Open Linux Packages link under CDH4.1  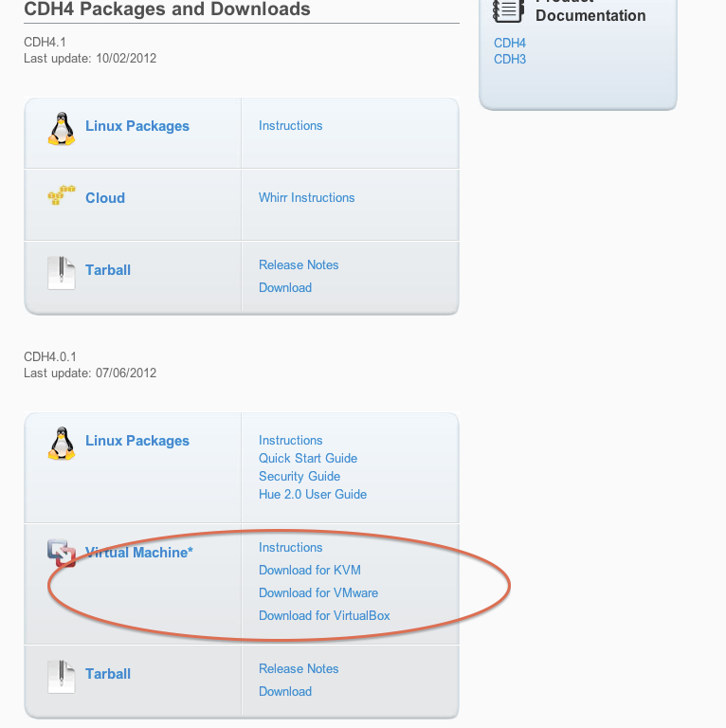[136, 126]
